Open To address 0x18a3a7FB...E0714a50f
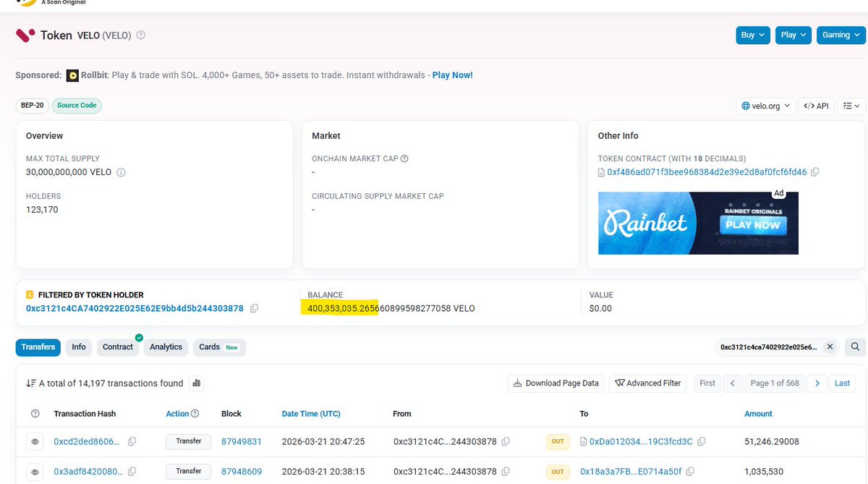This screenshot has height=484, width=868. click(631, 472)
